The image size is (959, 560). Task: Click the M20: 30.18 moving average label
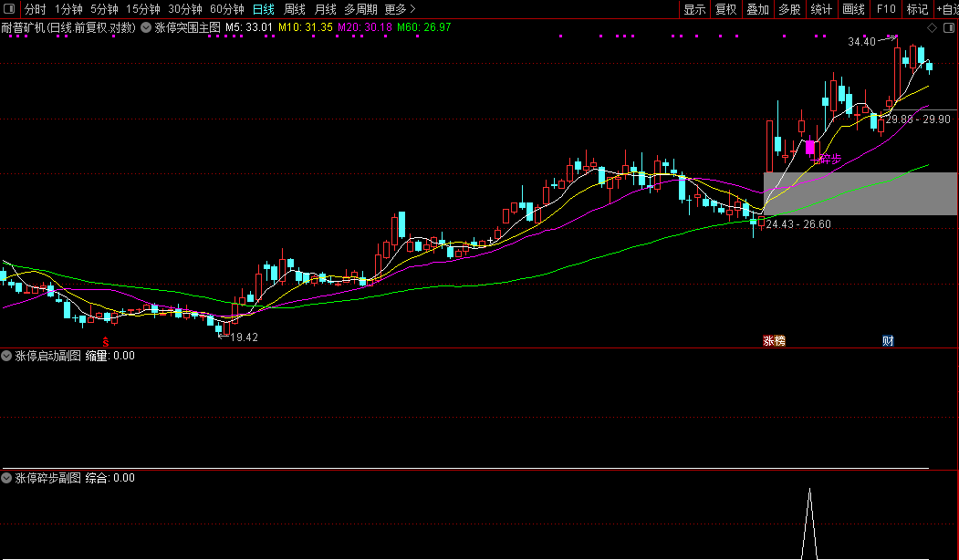click(x=365, y=27)
